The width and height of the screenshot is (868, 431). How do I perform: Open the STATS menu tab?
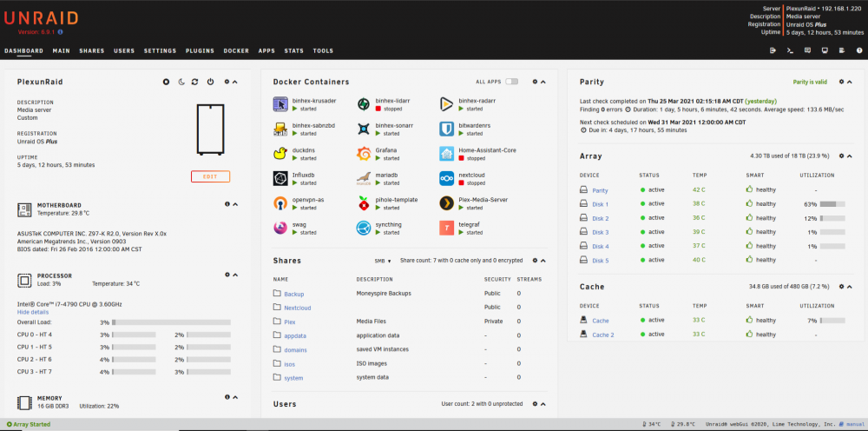click(x=294, y=51)
